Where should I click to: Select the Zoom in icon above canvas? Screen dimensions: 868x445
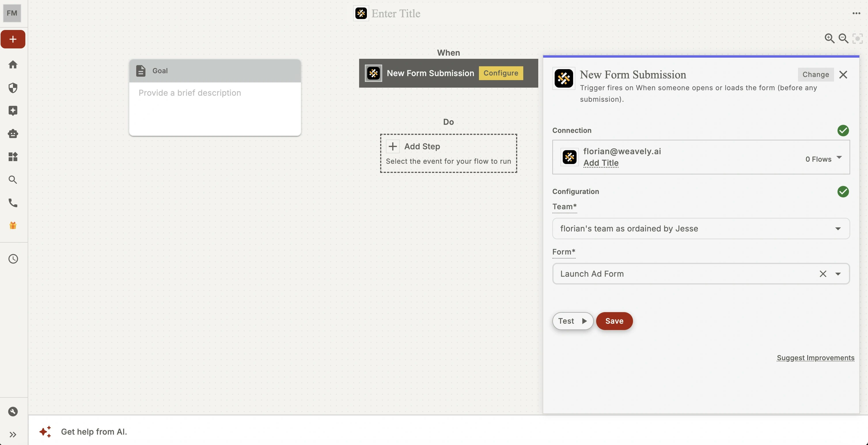tap(830, 38)
